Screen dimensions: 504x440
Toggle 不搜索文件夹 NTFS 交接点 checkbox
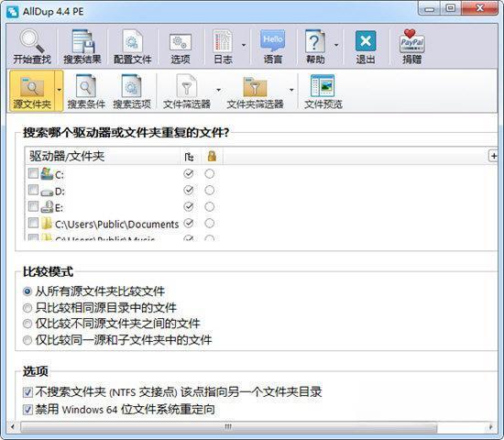click(27, 392)
